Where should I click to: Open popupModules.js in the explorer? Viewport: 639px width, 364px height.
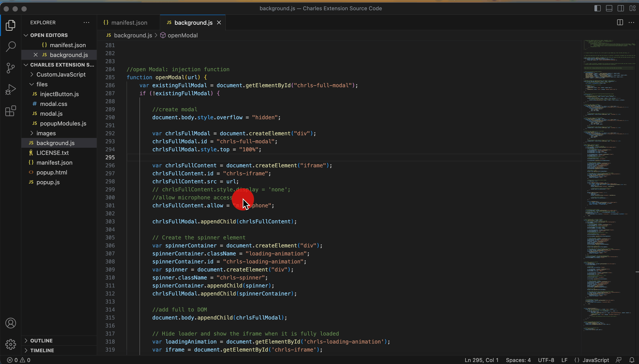(63, 123)
